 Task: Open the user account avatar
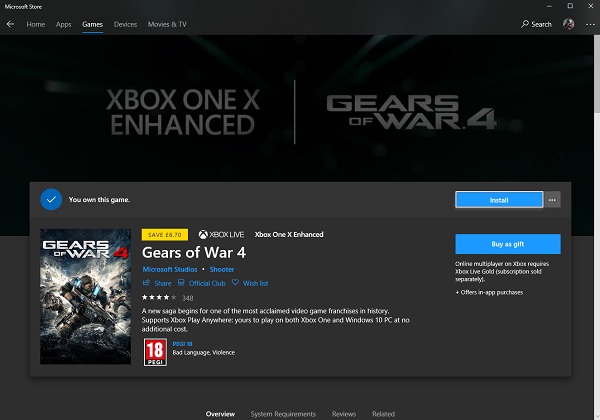pyautogui.click(x=568, y=24)
